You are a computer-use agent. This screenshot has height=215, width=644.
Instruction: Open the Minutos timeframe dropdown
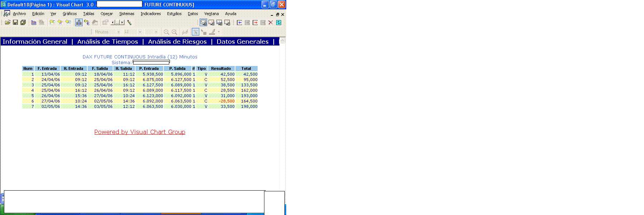click(x=118, y=32)
